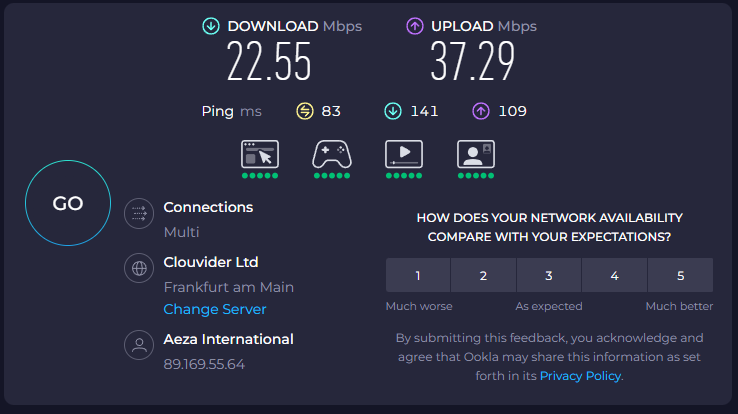Click the Multi connections setting
Viewport: 738px width, 414px height.
click(181, 232)
